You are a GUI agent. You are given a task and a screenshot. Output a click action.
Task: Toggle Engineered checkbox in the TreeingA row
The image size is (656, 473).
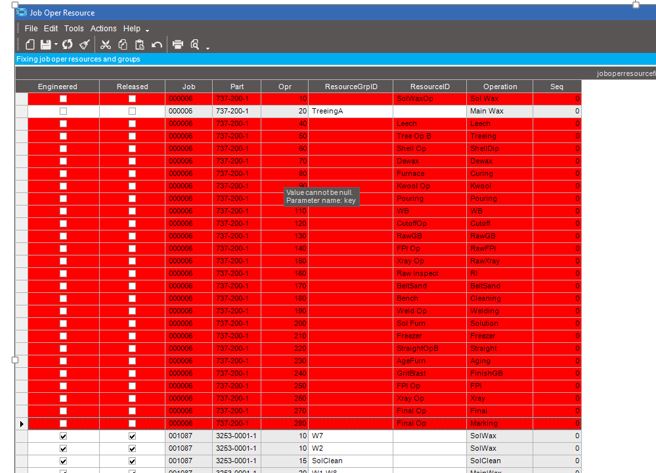[x=63, y=111]
